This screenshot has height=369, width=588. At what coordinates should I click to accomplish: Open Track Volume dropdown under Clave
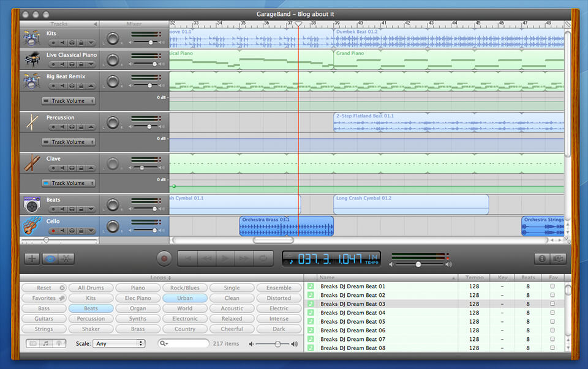[x=68, y=183]
